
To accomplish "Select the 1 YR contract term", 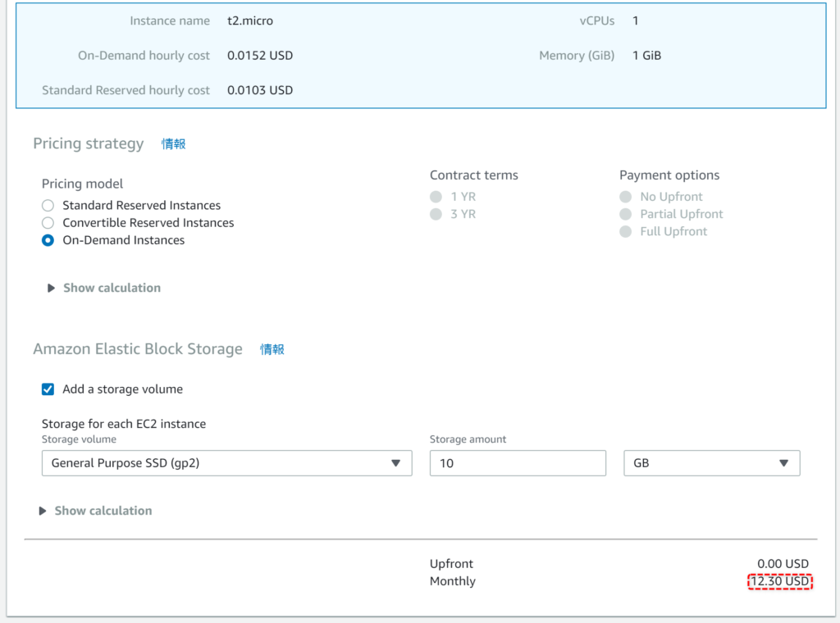I will pos(436,197).
